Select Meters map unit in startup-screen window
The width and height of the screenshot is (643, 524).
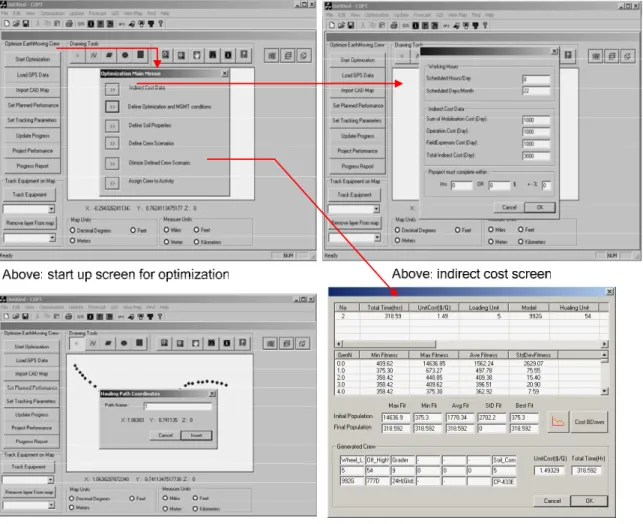(x=73, y=241)
